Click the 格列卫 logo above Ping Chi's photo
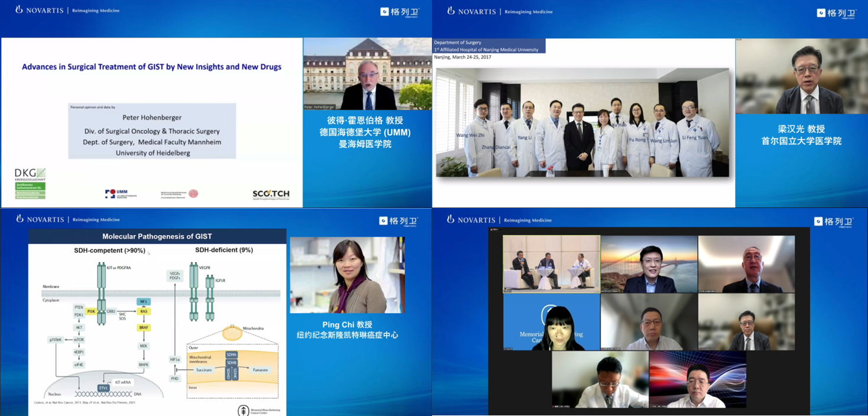The width and height of the screenshot is (868, 416). pos(399,221)
